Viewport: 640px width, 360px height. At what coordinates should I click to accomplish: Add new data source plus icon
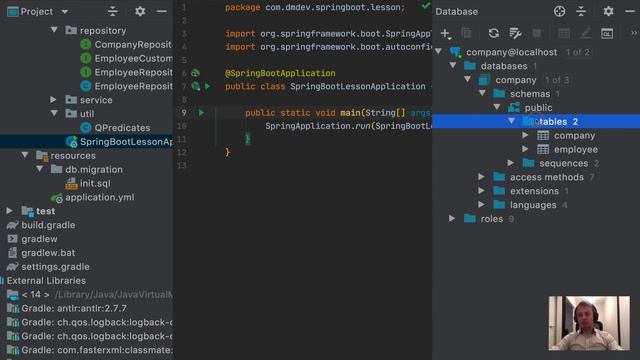(445, 33)
